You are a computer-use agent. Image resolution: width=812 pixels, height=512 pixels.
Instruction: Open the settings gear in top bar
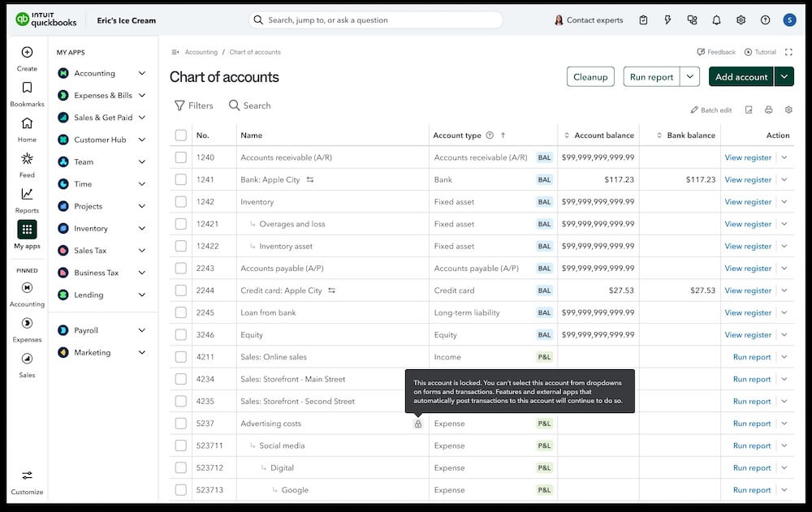click(x=741, y=20)
